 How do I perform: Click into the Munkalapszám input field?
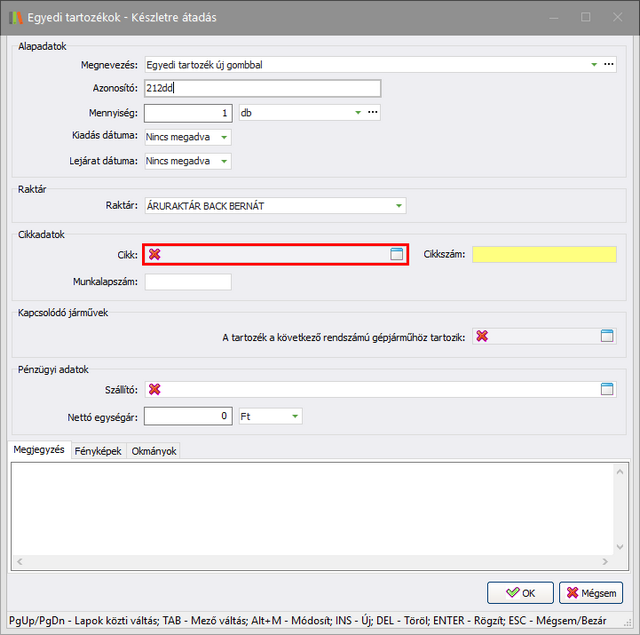coord(188,282)
